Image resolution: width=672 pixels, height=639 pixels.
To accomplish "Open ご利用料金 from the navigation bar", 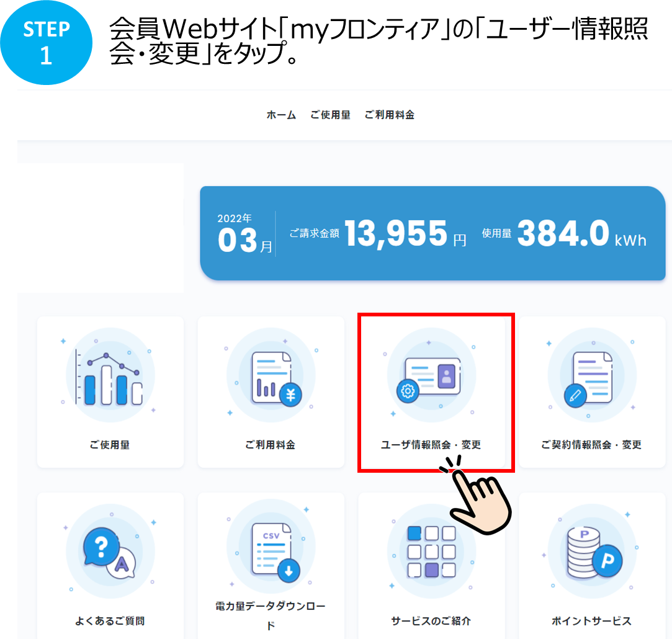I will point(390,114).
